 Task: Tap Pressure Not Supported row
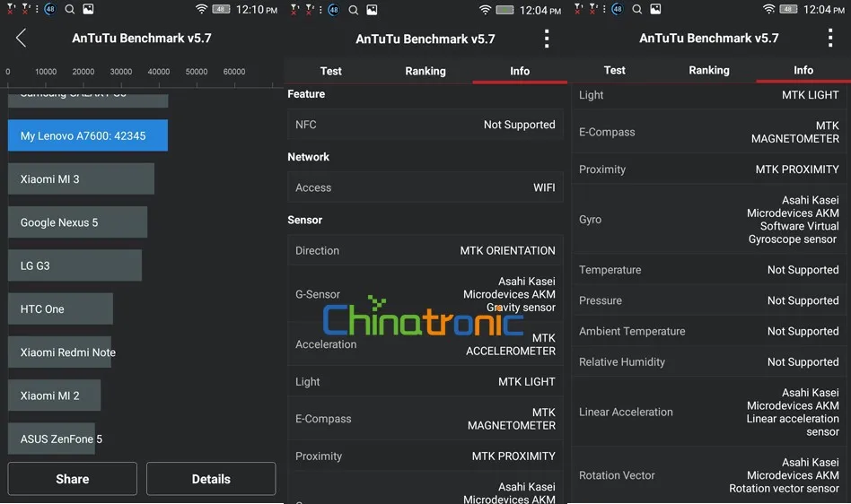click(709, 300)
